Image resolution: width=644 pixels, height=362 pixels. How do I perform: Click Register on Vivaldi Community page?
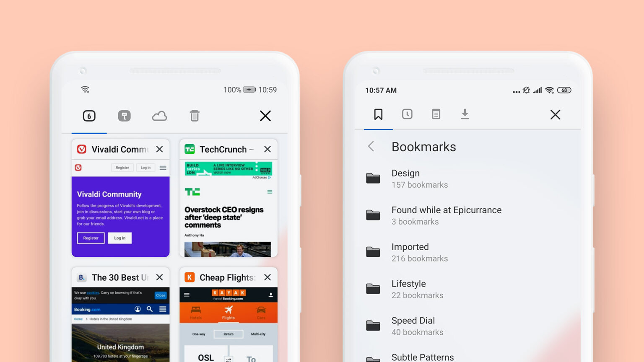91,238
